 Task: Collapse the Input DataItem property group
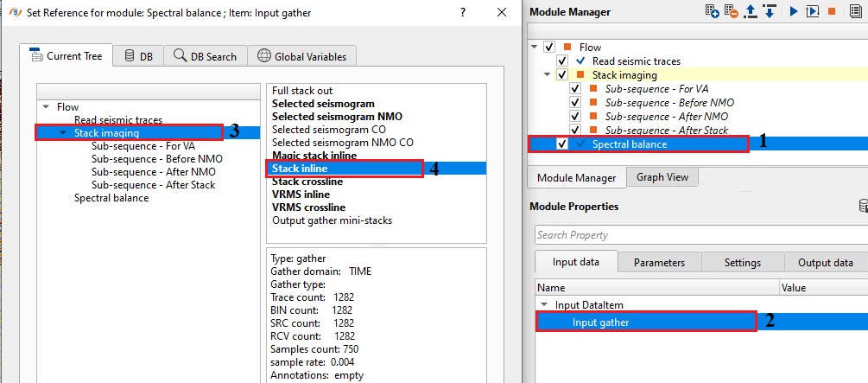pos(543,304)
